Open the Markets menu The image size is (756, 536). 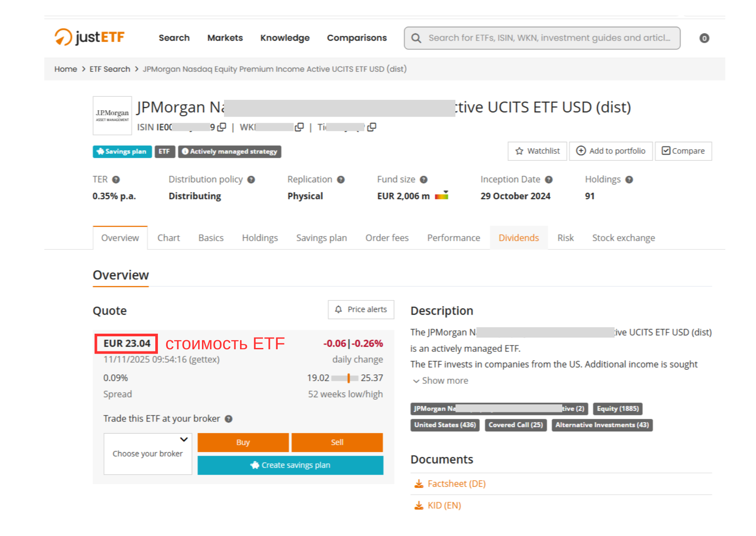[225, 38]
